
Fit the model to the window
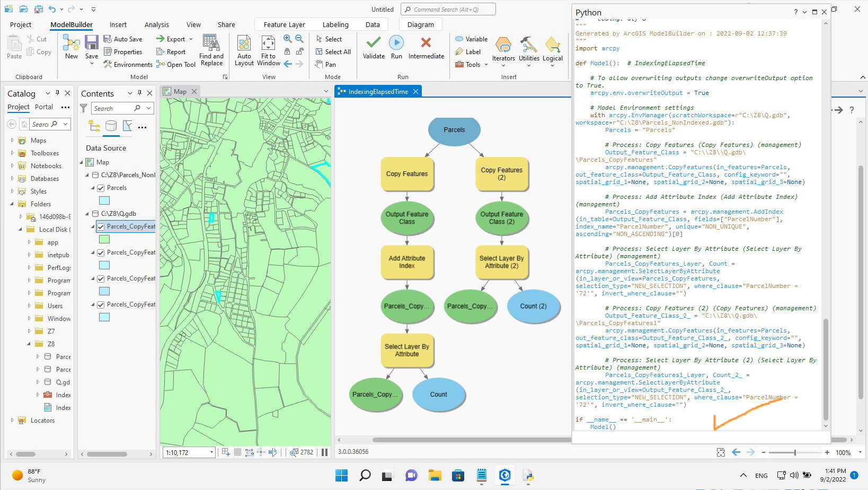(x=268, y=49)
